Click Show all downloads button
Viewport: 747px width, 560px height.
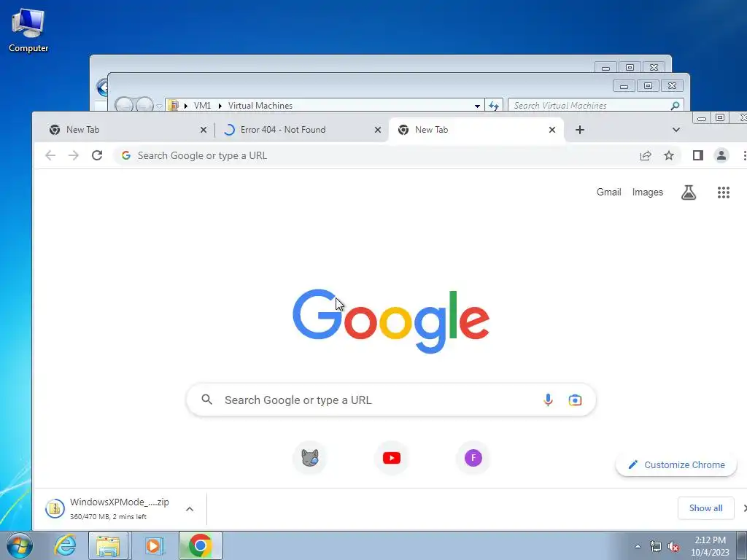click(705, 508)
